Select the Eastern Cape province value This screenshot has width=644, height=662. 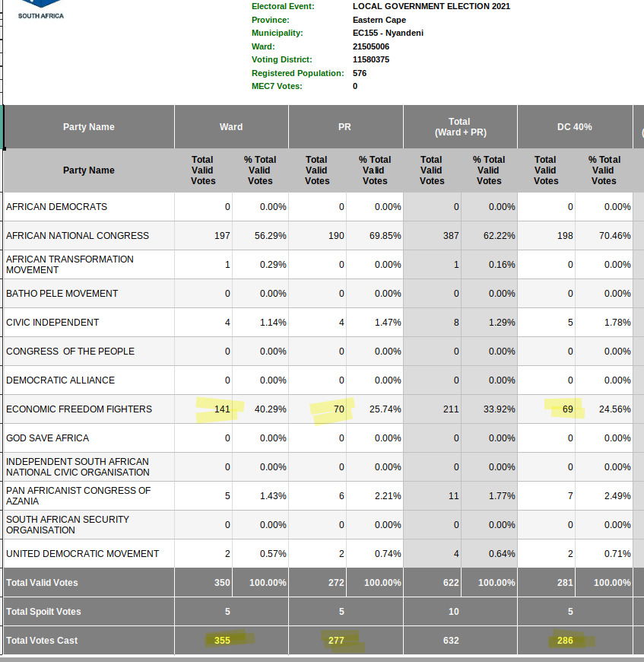(379, 20)
